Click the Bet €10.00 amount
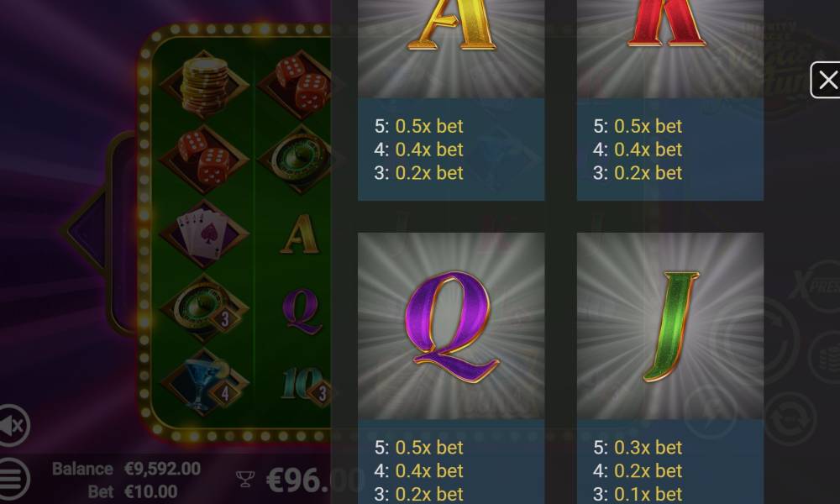The height and width of the screenshot is (504, 840). click(x=133, y=491)
